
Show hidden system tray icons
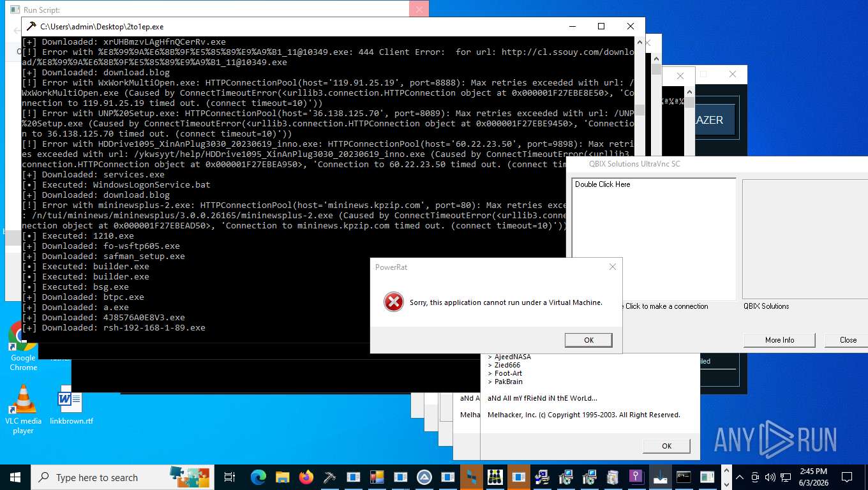(740, 477)
